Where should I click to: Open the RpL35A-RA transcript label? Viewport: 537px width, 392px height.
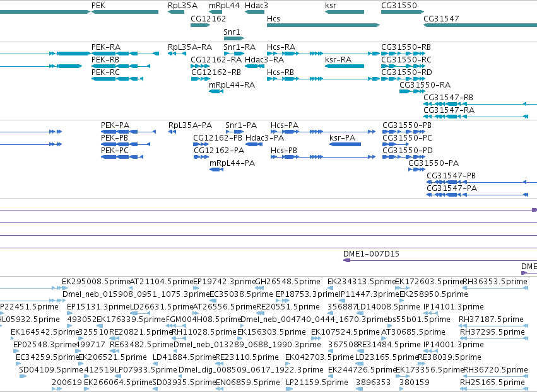[190, 47]
